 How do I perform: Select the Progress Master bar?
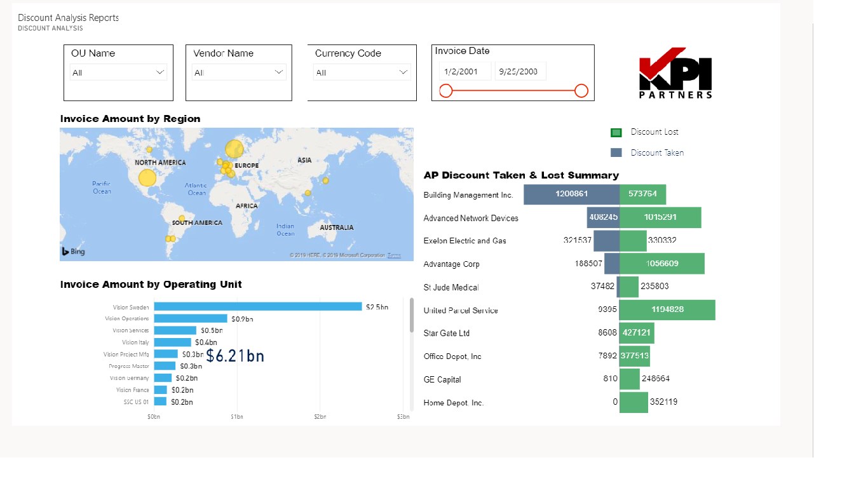pyautogui.click(x=165, y=366)
